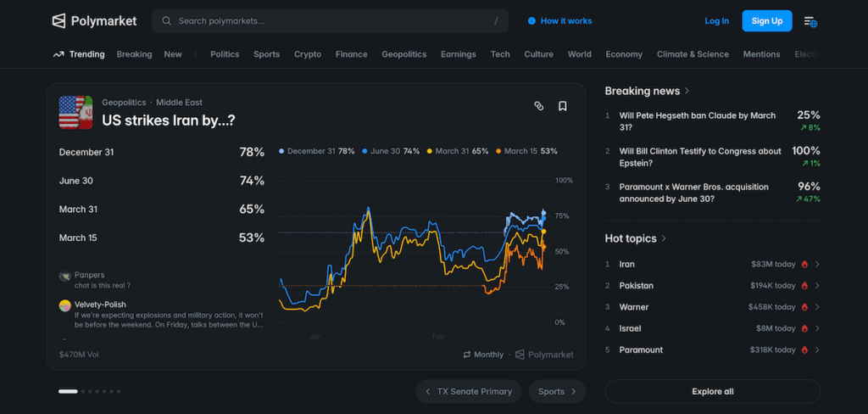Screen dimensions: 868x414
Task: Switch to the Crypto category tab
Action: click(x=307, y=54)
